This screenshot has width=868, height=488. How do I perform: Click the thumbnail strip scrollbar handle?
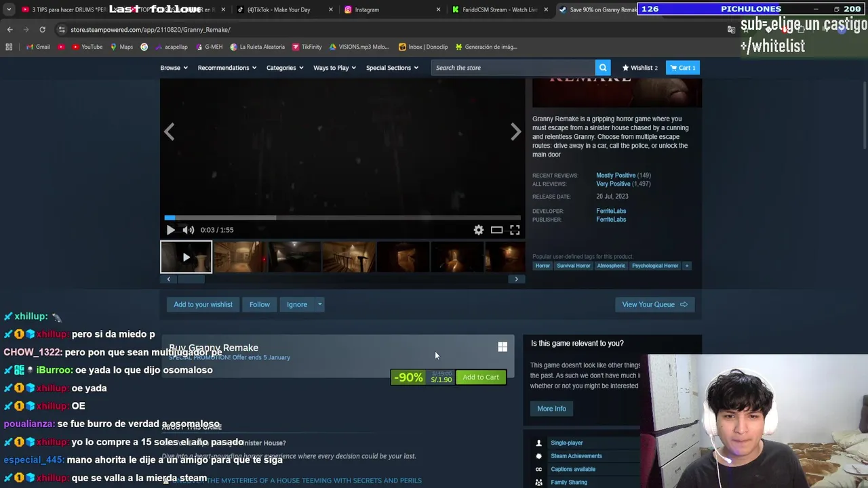point(190,279)
